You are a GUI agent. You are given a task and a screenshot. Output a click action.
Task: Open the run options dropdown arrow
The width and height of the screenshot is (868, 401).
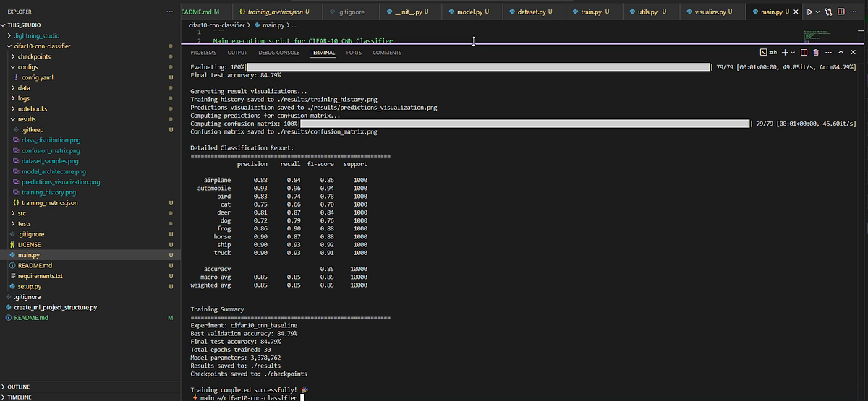tap(819, 12)
